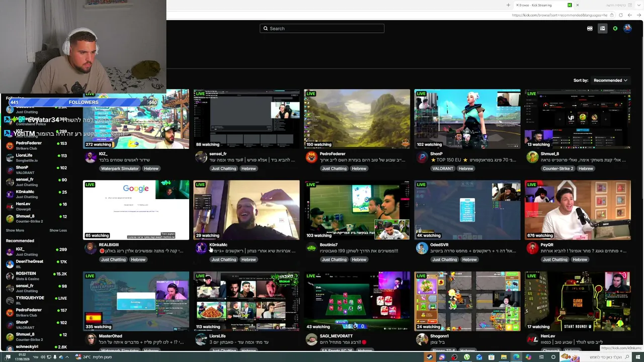Expand the Following list with Show More

coord(15,230)
